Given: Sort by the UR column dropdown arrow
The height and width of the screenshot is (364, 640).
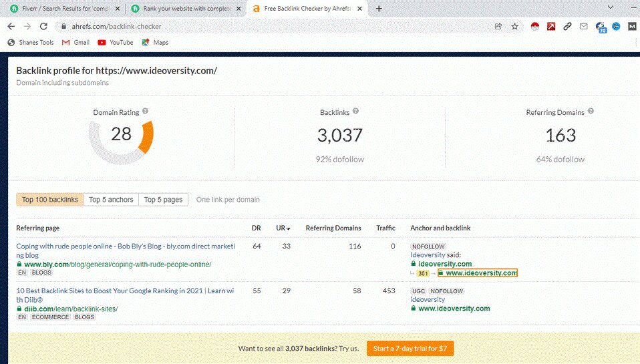Looking at the screenshot, I should pos(289,228).
